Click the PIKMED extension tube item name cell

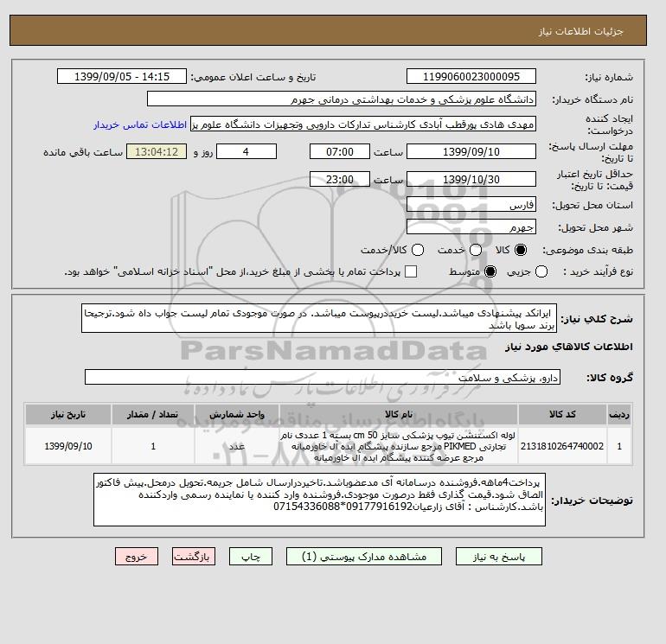399,446
